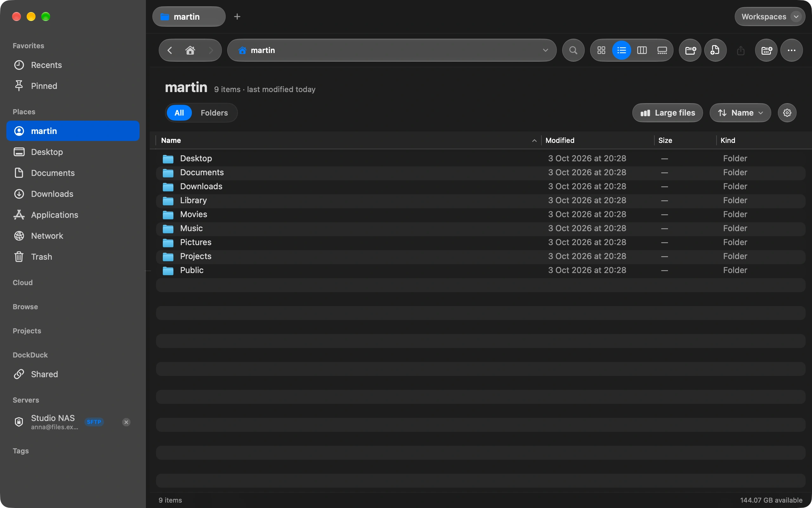
Task: Select the Folders filter
Action: click(214, 113)
